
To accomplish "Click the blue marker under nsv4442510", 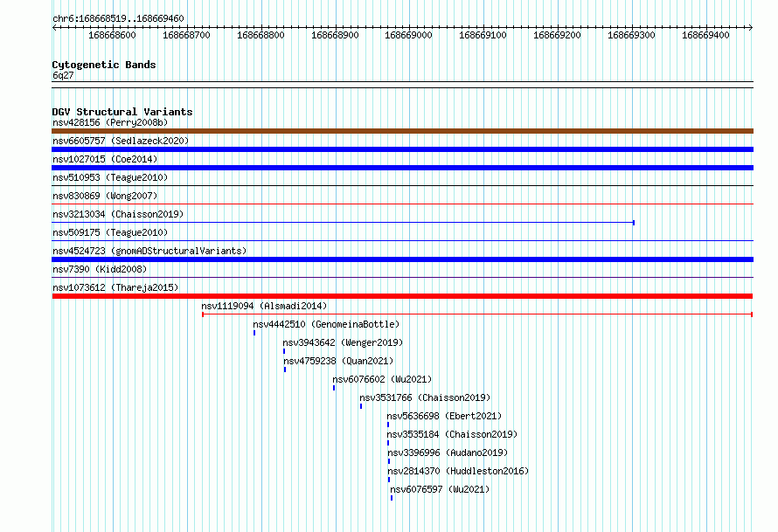I will click(254, 333).
